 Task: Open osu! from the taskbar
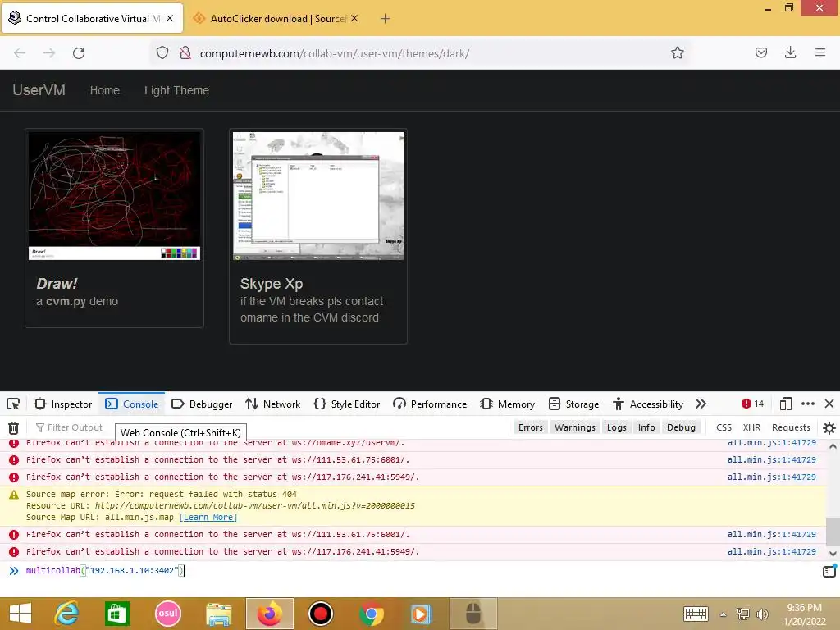click(168, 614)
